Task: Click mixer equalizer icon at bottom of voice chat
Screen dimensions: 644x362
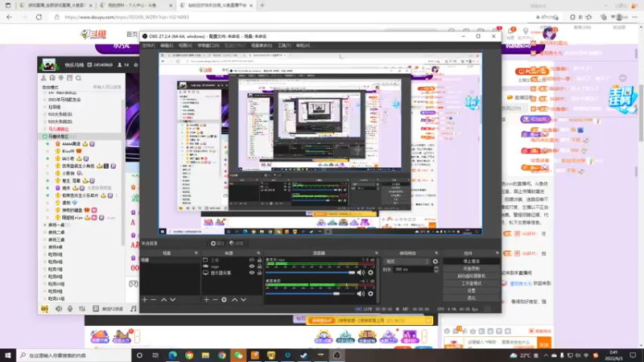Action: click(82, 309)
